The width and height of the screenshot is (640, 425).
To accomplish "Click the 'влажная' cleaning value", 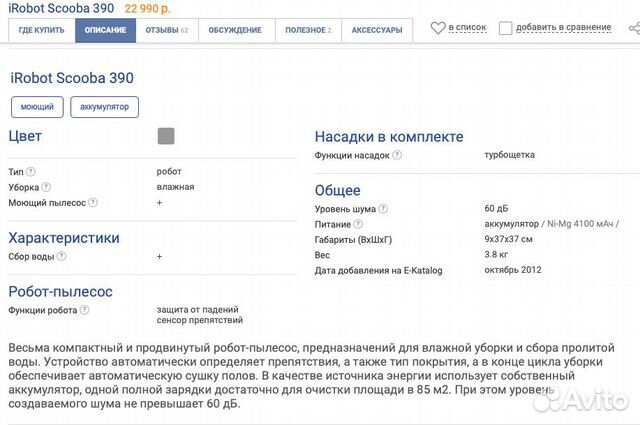I will coord(176,187).
